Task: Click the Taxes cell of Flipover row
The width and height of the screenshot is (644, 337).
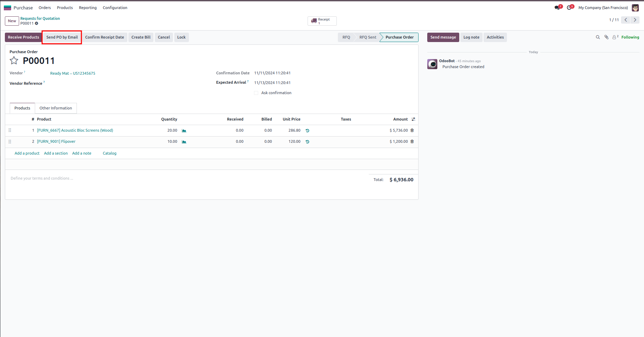Action: 346,141
